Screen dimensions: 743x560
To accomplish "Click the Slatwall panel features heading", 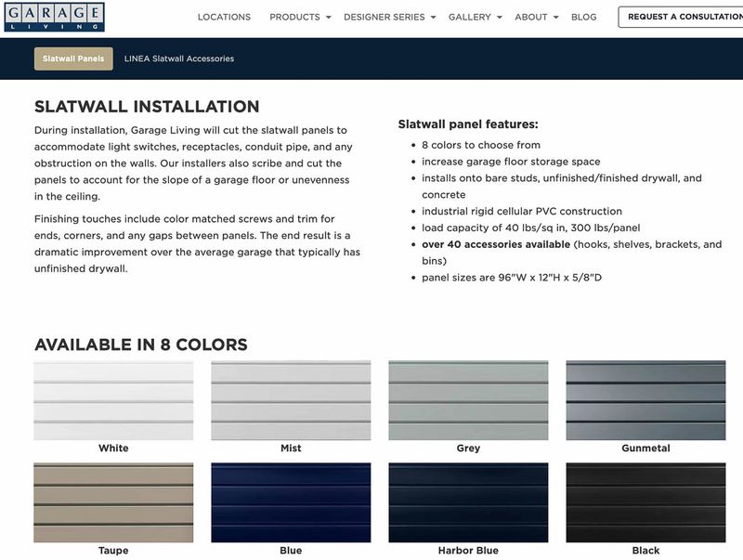I will 468,124.
